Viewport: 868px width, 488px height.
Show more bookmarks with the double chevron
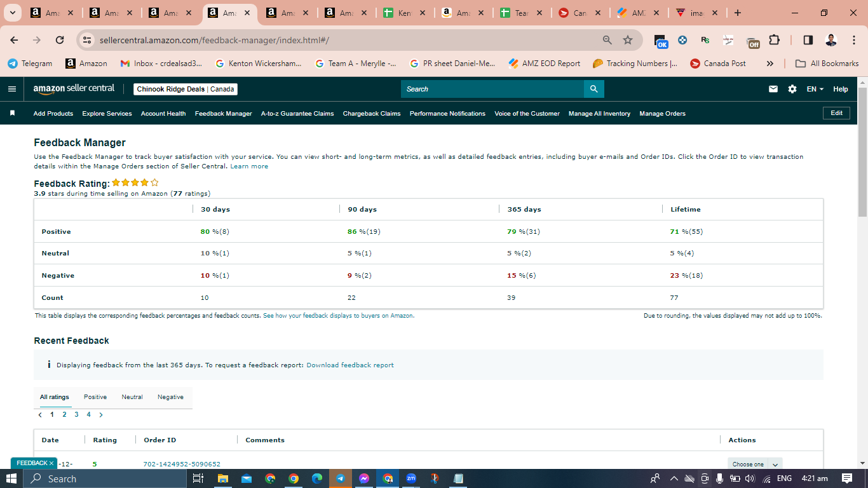770,64
